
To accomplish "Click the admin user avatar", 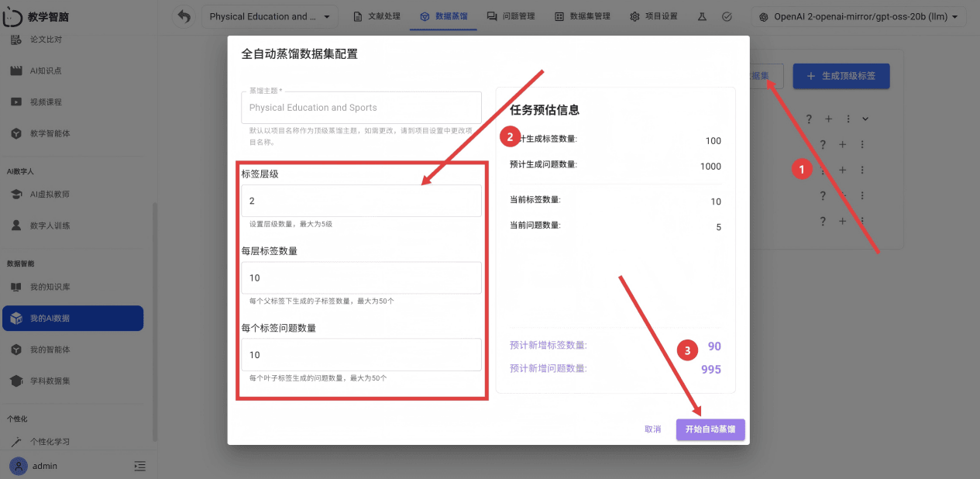I will point(18,466).
